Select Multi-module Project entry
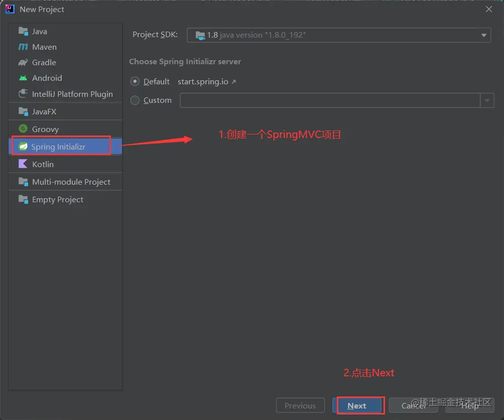 pyautogui.click(x=65, y=182)
